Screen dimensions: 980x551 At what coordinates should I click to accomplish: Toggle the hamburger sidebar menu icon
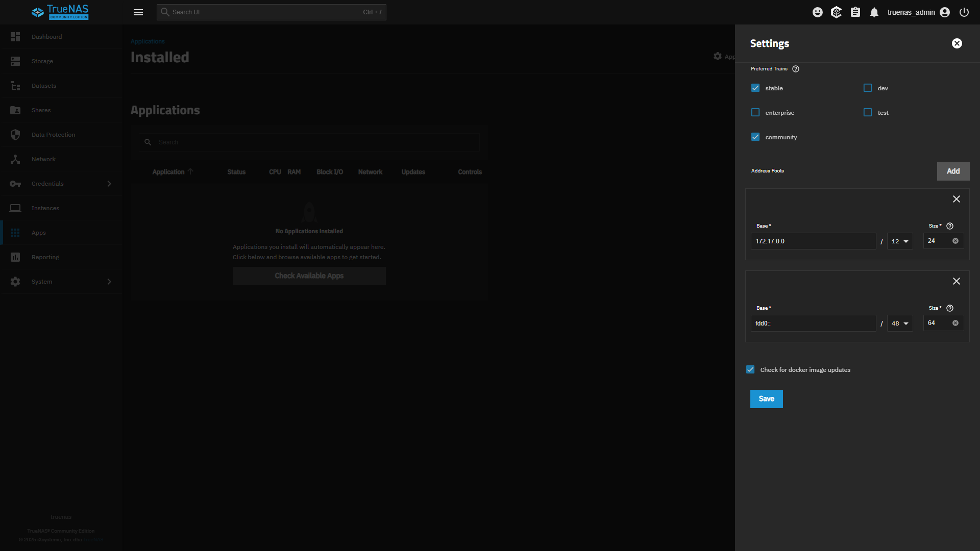(x=138, y=12)
